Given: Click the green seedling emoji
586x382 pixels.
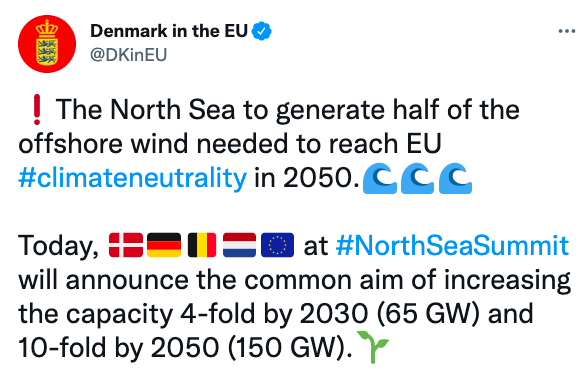Looking at the screenshot, I should click(373, 347).
